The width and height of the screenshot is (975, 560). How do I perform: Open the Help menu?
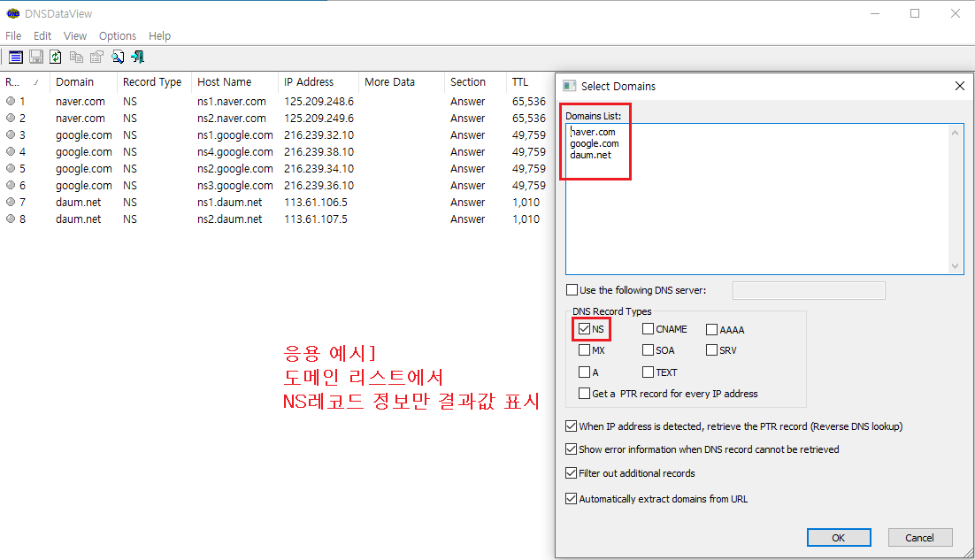[x=159, y=36]
